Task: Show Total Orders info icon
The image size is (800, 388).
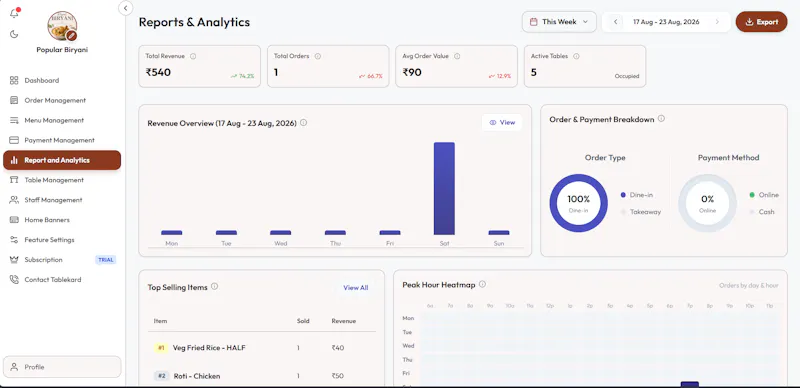Action: (x=318, y=56)
